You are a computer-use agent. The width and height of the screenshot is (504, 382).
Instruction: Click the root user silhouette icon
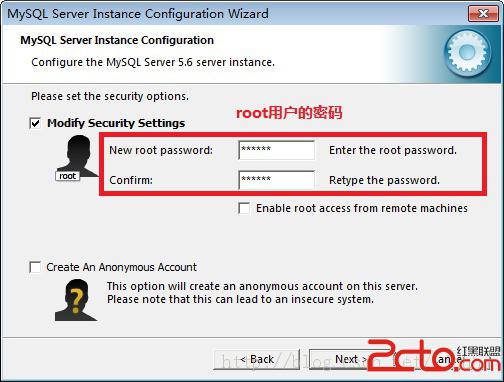point(78,156)
